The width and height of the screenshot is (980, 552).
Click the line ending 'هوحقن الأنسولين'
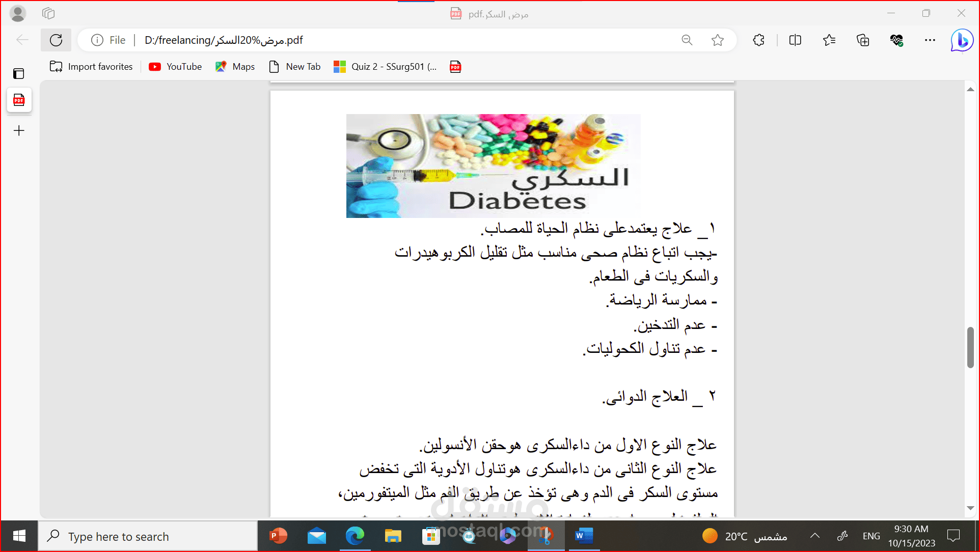coord(568,445)
